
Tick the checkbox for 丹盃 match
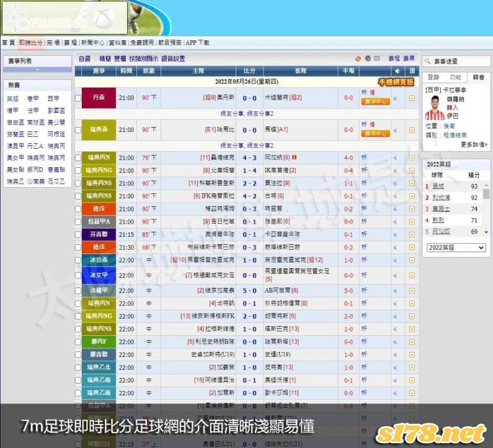(78, 99)
